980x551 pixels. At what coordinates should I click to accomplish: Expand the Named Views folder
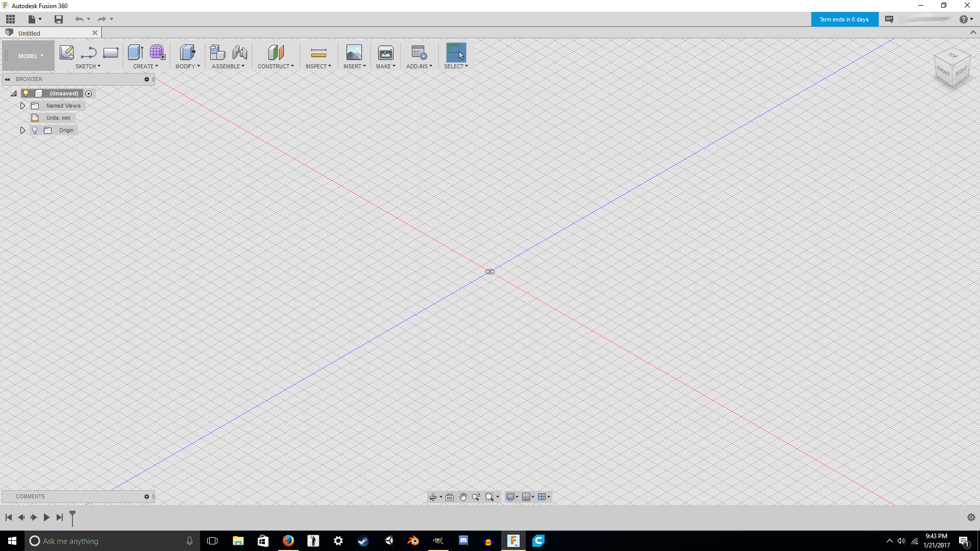[x=22, y=106]
